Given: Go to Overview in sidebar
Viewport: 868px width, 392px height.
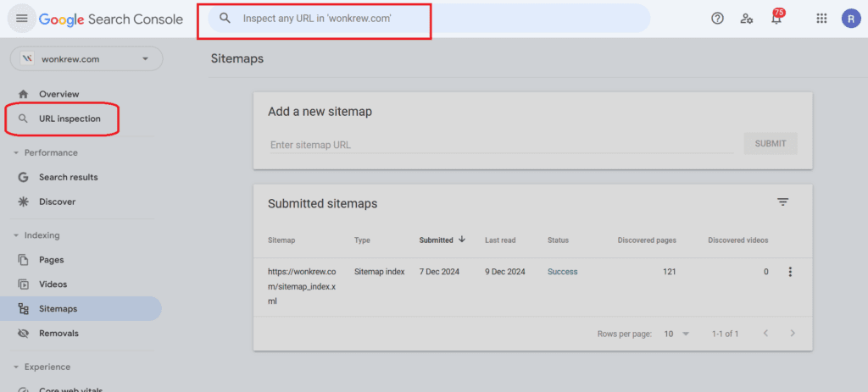Looking at the screenshot, I should (58, 94).
